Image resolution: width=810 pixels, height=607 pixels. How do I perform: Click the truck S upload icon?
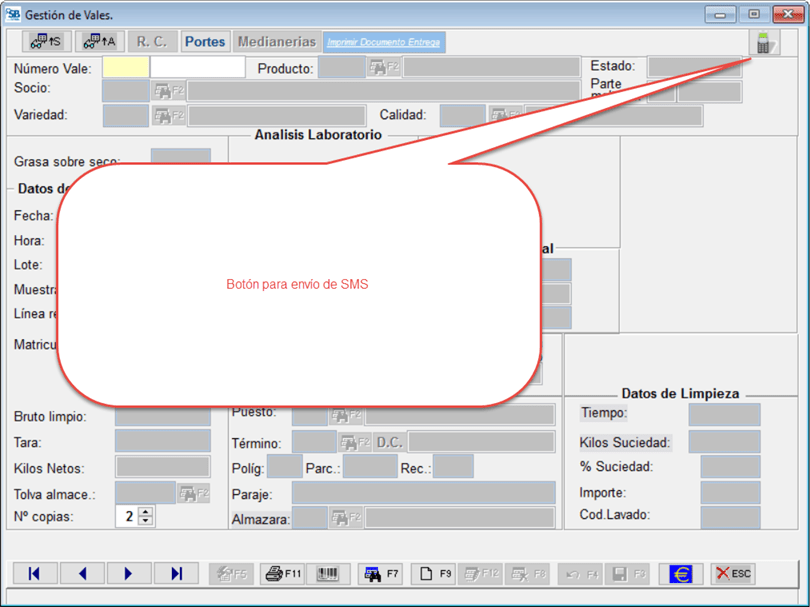click(x=46, y=41)
